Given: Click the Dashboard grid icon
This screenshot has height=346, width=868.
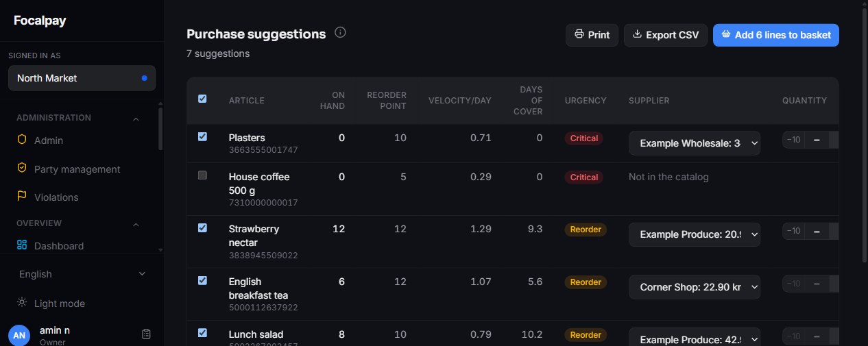Looking at the screenshot, I should pyautogui.click(x=22, y=245).
